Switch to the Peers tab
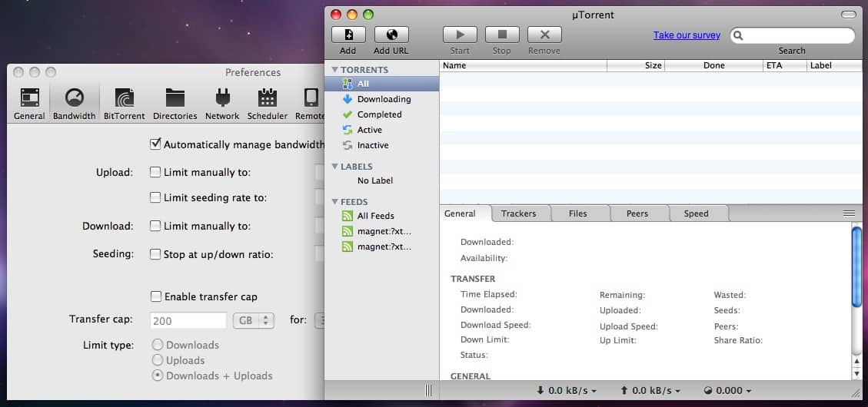This screenshot has height=407, width=868. [x=637, y=213]
